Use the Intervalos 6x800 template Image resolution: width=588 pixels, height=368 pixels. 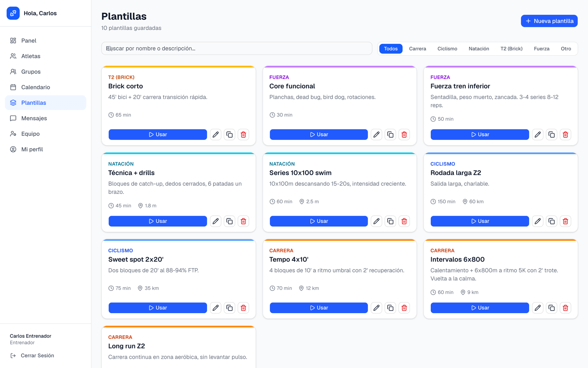(x=480, y=308)
